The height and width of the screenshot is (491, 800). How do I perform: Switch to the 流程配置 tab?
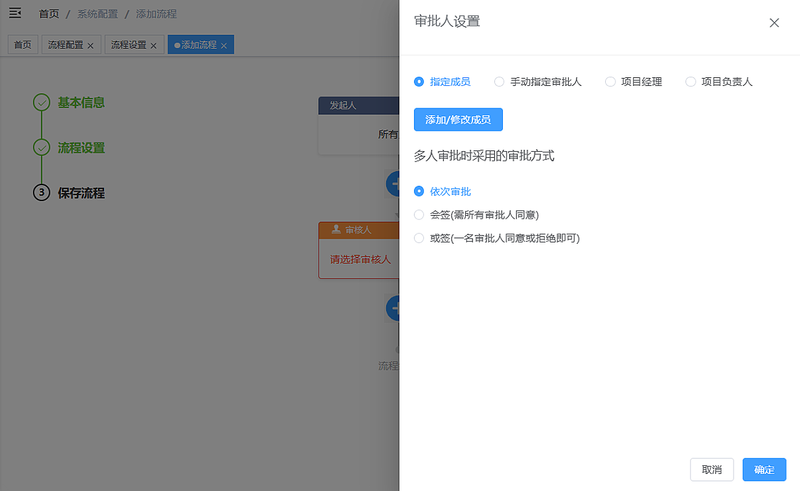65,45
